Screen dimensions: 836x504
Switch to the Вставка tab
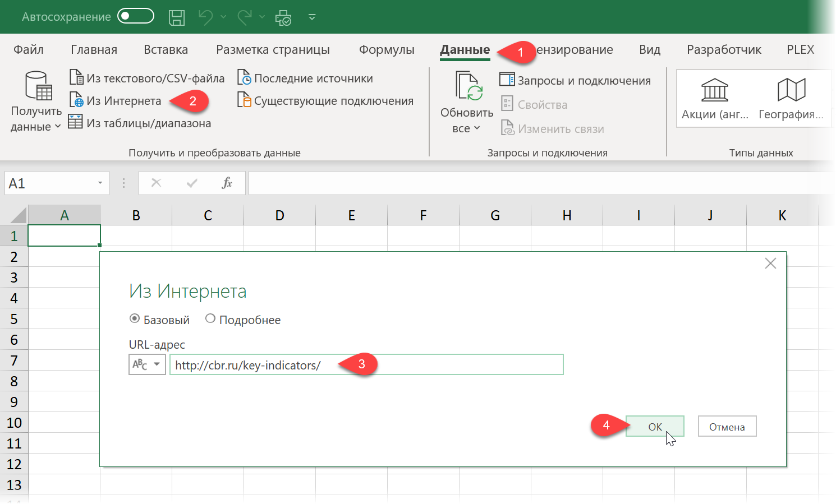pos(166,49)
